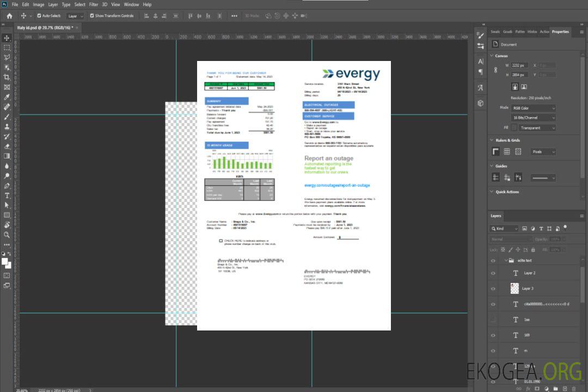Select the Move tool in the toolbox
The width and height of the screenshot is (588, 392).
click(7, 38)
